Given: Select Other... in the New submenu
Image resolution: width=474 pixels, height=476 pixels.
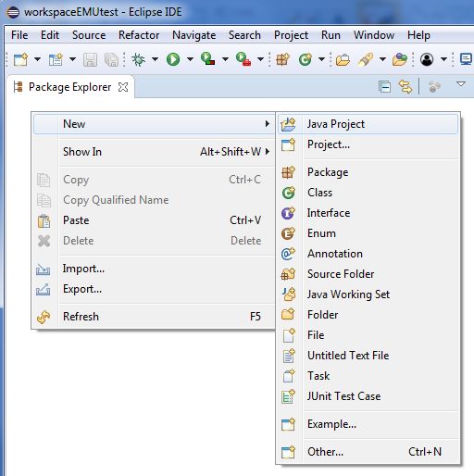Looking at the screenshot, I should click(368, 452).
